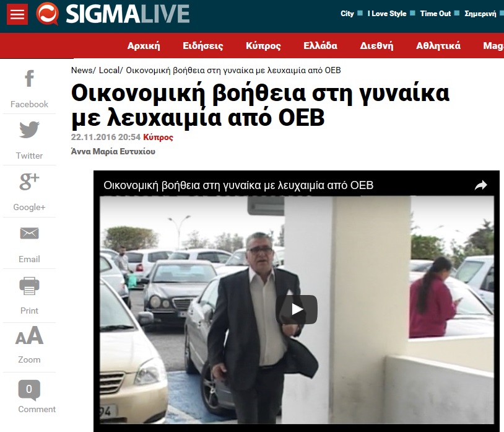
Task: Share article on Twitter
Action: [29, 130]
